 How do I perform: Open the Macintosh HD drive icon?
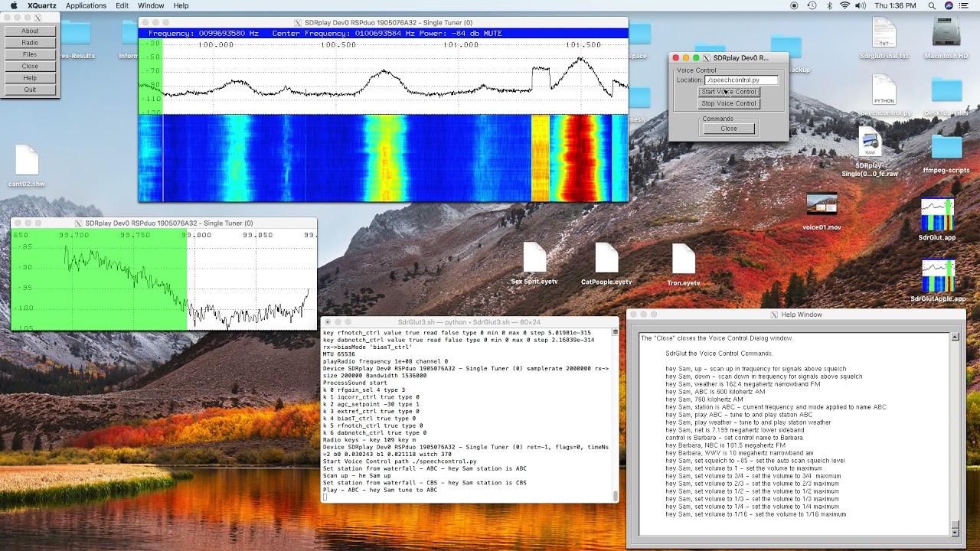tap(946, 33)
